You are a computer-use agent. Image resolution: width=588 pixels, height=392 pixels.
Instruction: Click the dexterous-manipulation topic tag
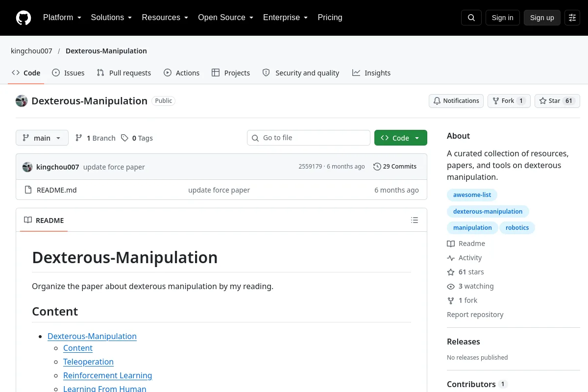(x=488, y=212)
